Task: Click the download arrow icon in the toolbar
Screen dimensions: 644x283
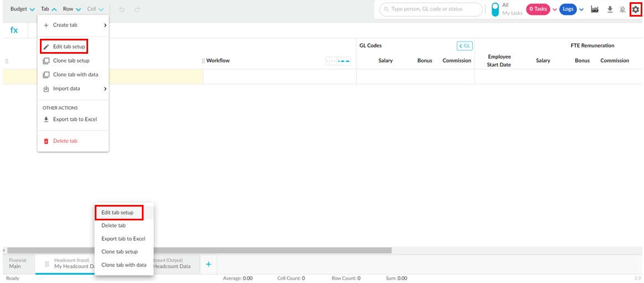Action: (610, 9)
